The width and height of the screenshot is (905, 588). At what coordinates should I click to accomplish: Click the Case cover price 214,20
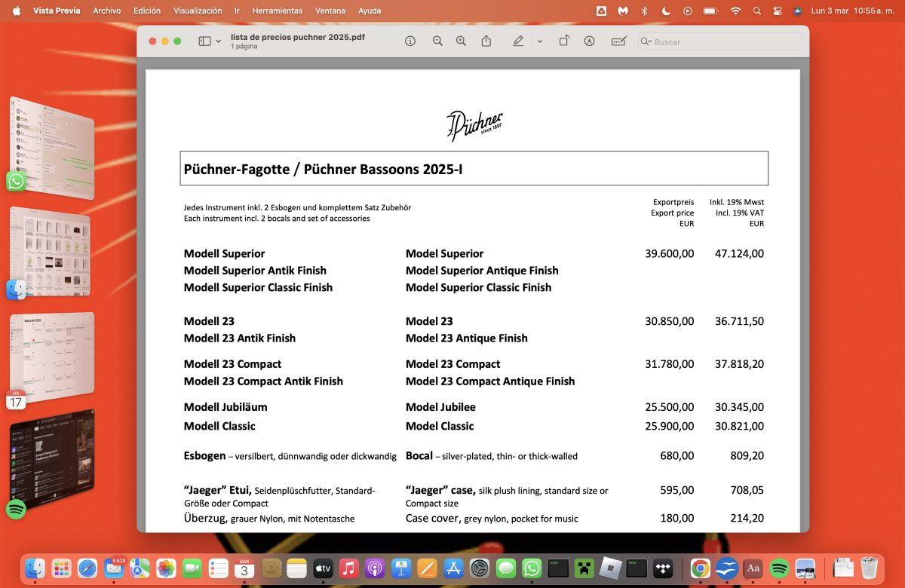coord(747,518)
